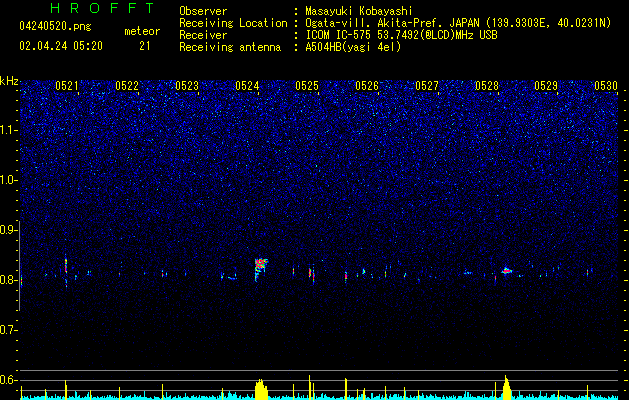This screenshot has height=400, width=629.
Task: Click the meteor count label
Action: (142, 31)
